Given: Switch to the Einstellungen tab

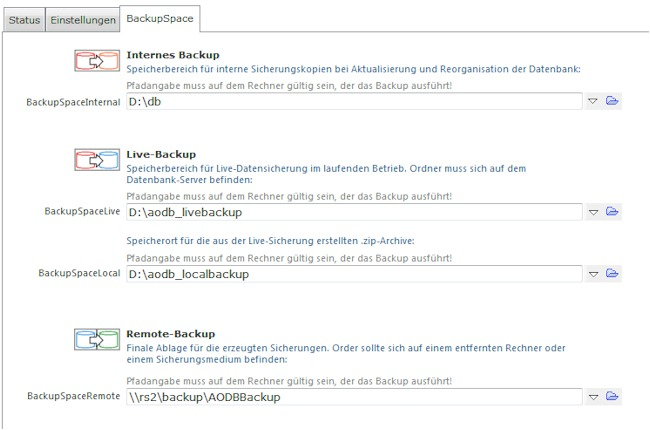Looking at the screenshot, I should (x=83, y=20).
